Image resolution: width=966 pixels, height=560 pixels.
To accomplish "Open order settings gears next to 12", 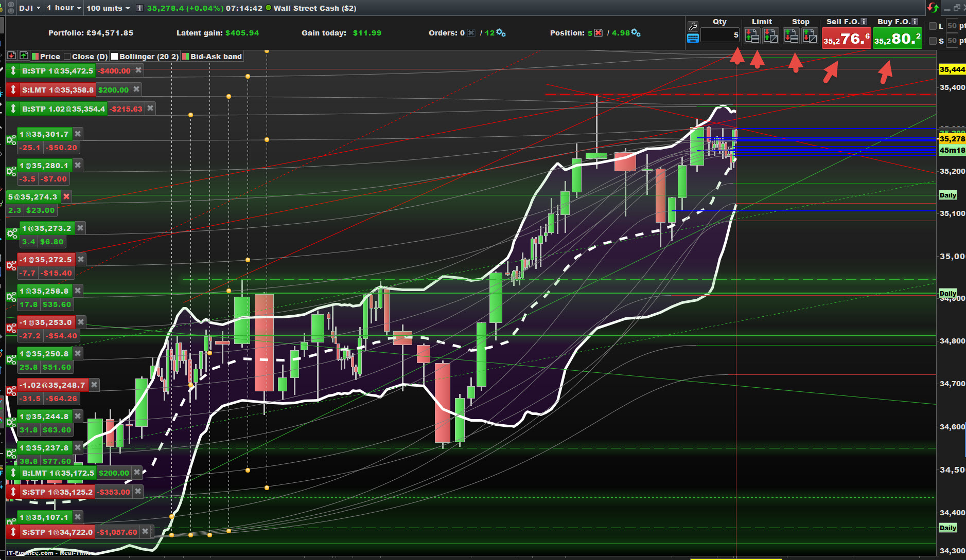I will click(x=501, y=33).
